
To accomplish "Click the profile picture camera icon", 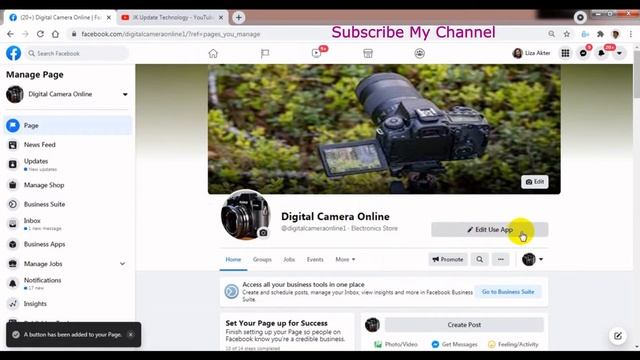I will (x=263, y=233).
